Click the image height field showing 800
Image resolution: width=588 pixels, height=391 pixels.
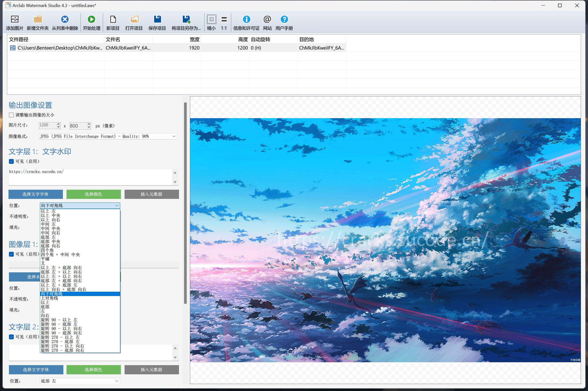click(78, 126)
